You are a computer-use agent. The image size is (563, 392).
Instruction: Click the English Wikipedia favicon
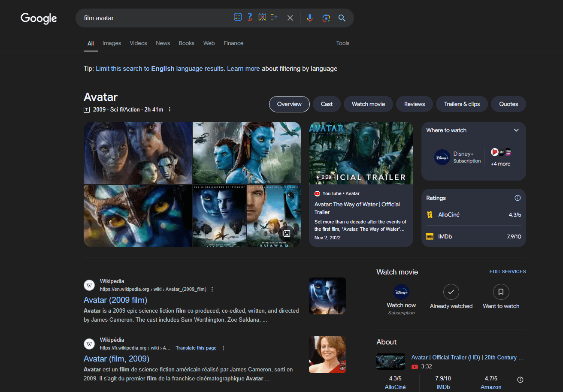[89, 285]
